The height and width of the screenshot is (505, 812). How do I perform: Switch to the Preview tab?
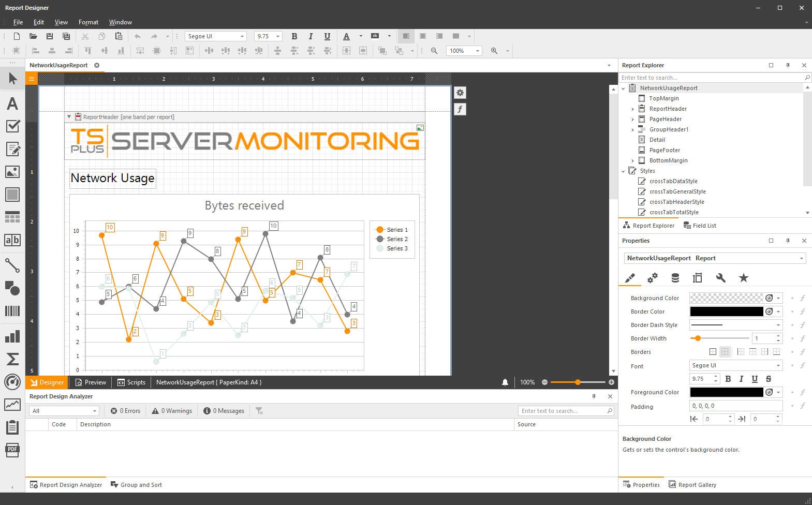click(x=91, y=382)
